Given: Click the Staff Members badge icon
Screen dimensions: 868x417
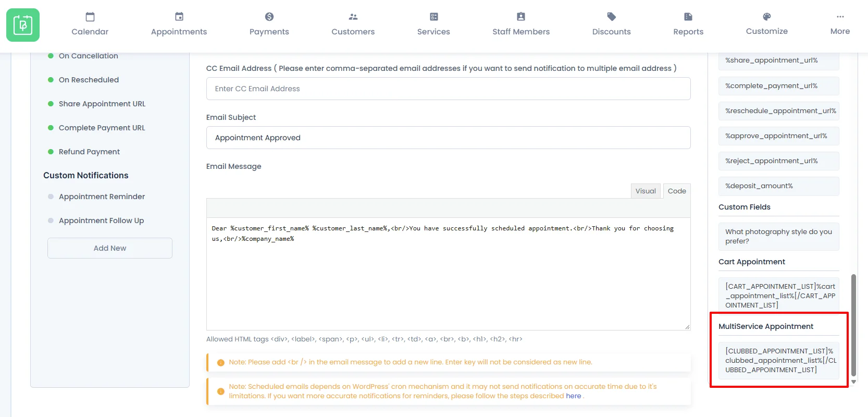Looking at the screenshot, I should tap(521, 17).
